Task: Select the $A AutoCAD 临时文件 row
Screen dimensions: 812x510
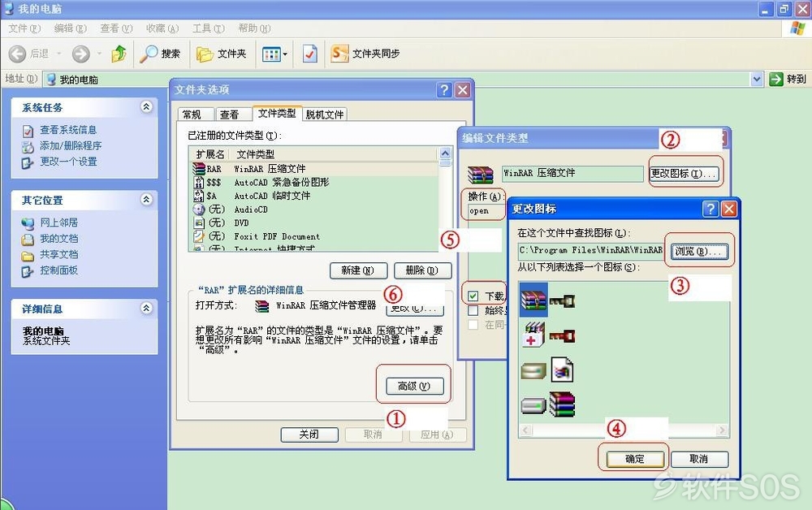Action: click(313, 196)
